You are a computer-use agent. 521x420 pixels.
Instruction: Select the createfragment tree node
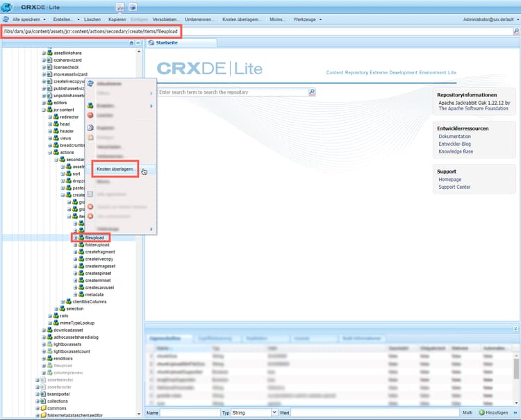click(x=99, y=252)
